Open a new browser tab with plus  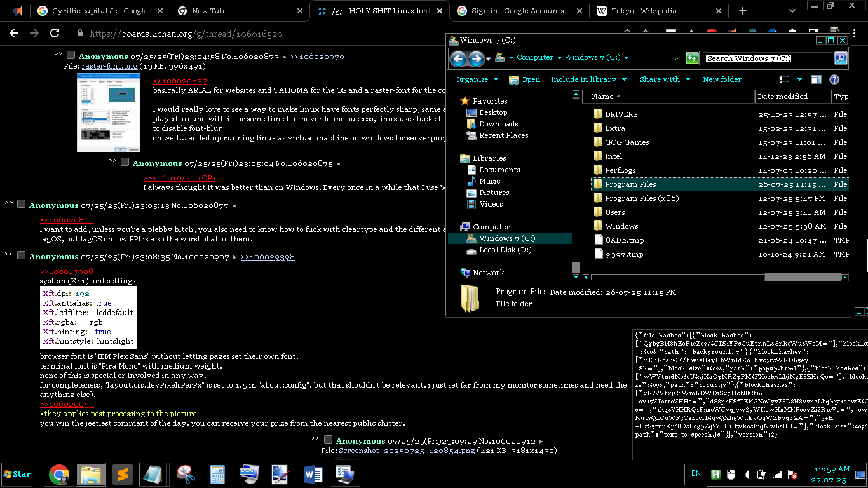point(743,11)
